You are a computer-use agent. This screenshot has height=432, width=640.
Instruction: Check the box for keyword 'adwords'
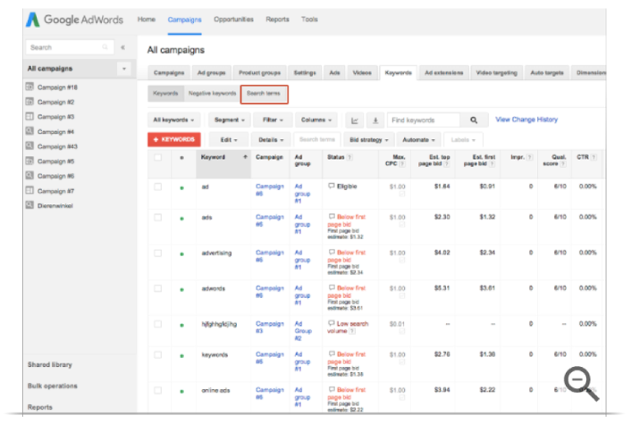[x=158, y=289]
